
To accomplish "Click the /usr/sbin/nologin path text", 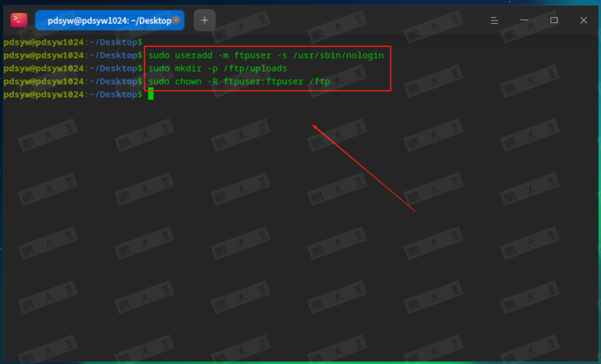I will pyautogui.click(x=338, y=55).
